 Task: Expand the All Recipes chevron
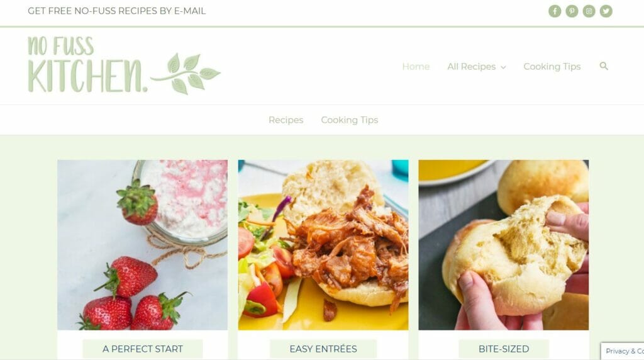[x=504, y=67]
